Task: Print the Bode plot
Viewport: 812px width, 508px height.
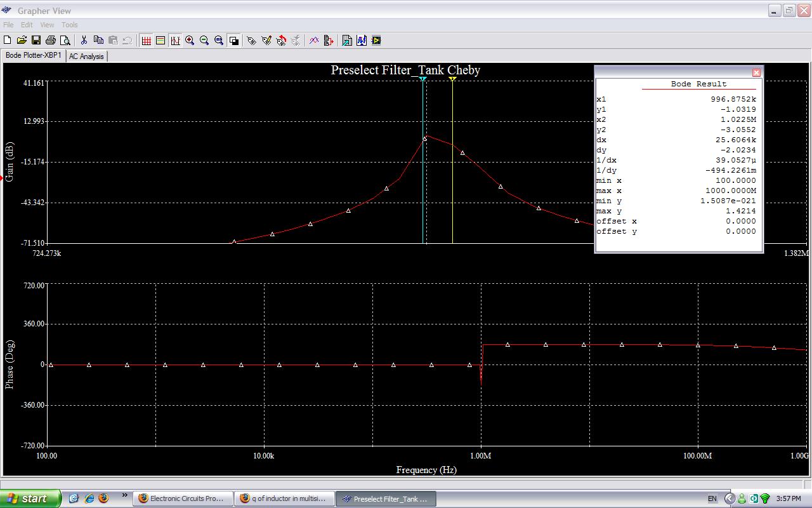Action: [51, 41]
